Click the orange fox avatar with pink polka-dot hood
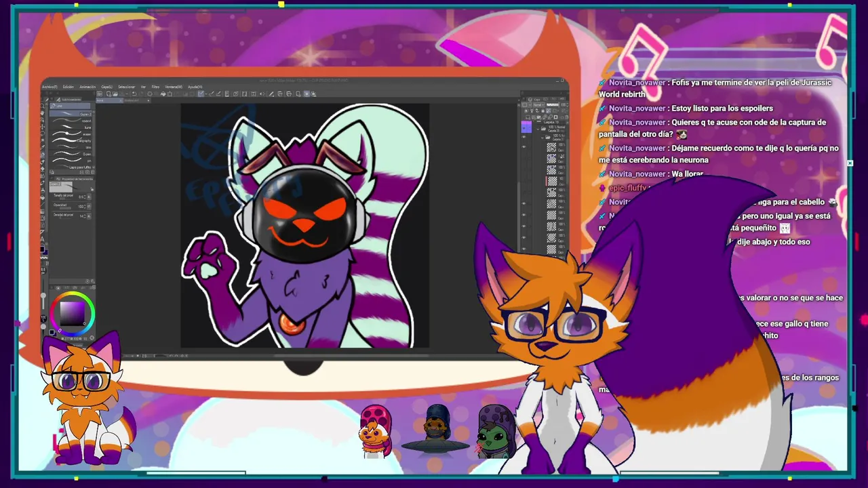The height and width of the screenshot is (488, 868). click(376, 432)
